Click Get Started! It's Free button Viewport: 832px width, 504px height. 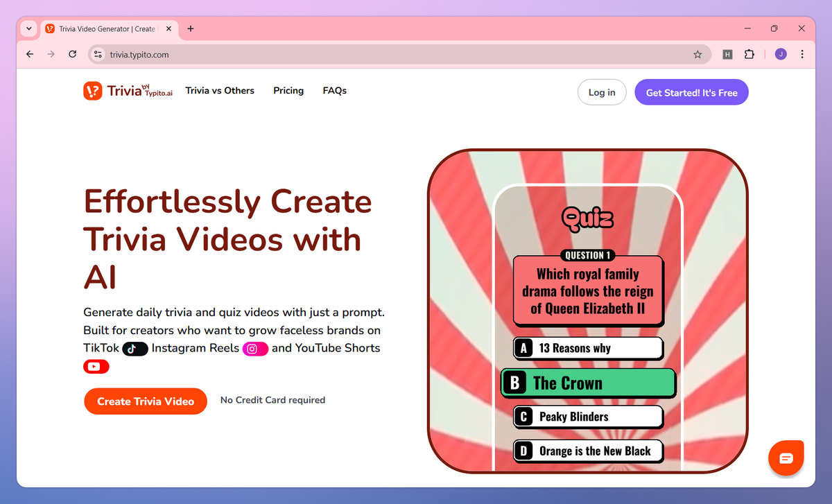[x=691, y=92]
